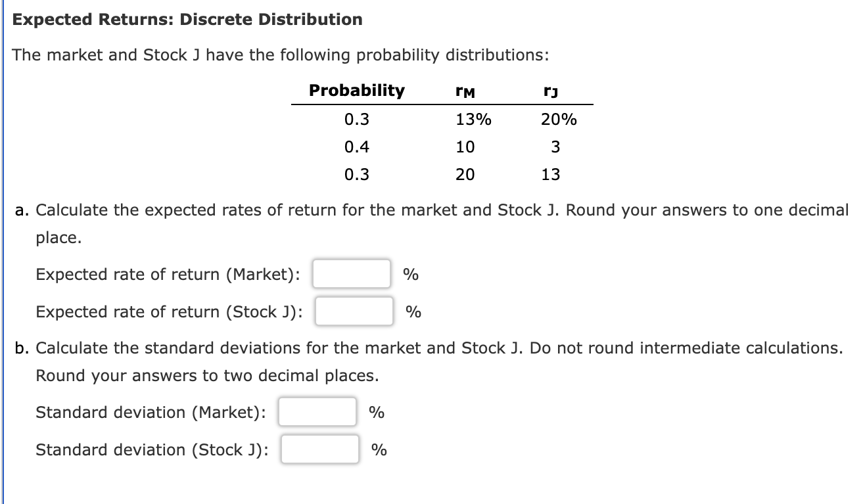Click the probability value 0.4
The height and width of the screenshot is (504, 863).
pos(357,147)
